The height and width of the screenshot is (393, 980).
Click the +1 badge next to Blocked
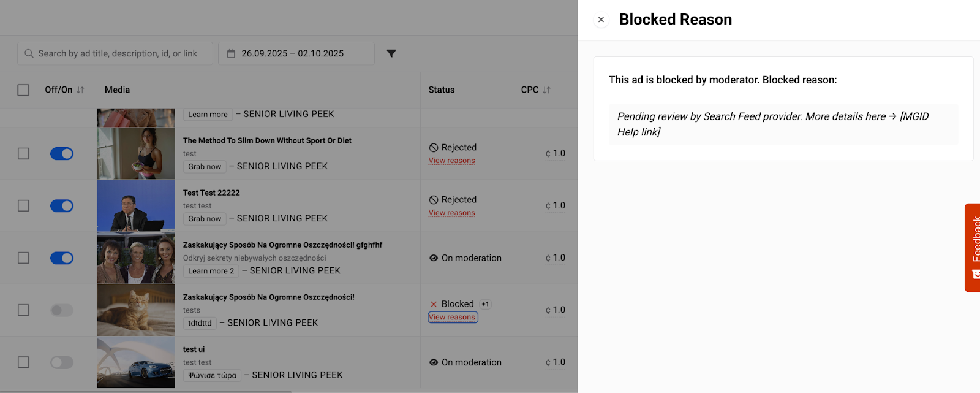[x=485, y=304]
